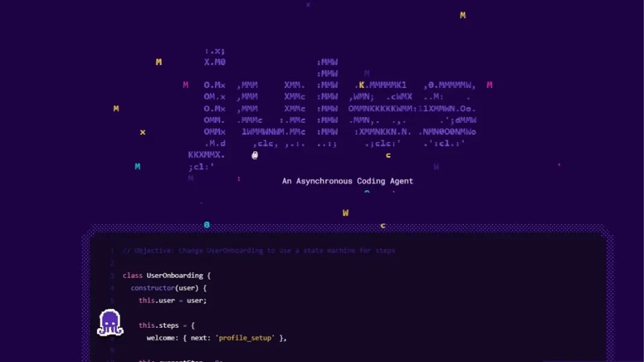The width and height of the screenshot is (644, 362).
Task: Click the this.user = user statement
Action: (x=172, y=301)
